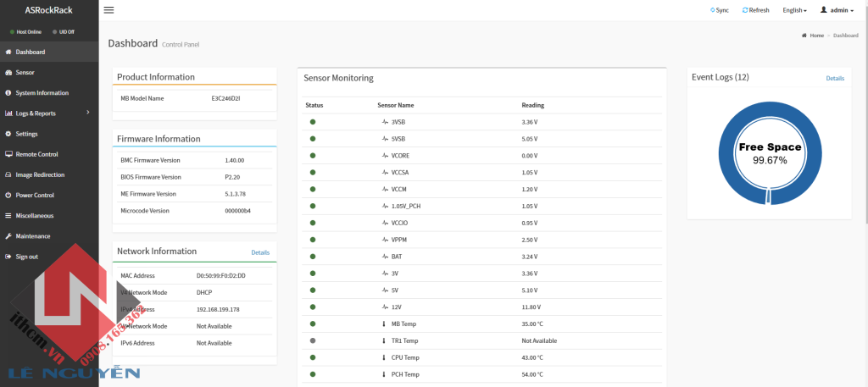868x387 pixels.
Task: Click the Remote Control monitor icon
Action: [8, 154]
